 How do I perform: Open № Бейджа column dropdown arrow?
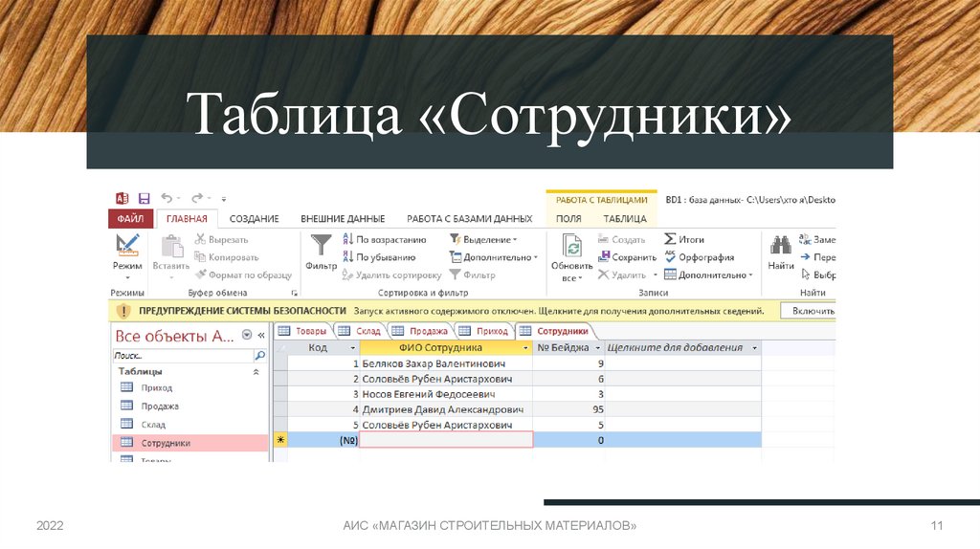pos(598,348)
